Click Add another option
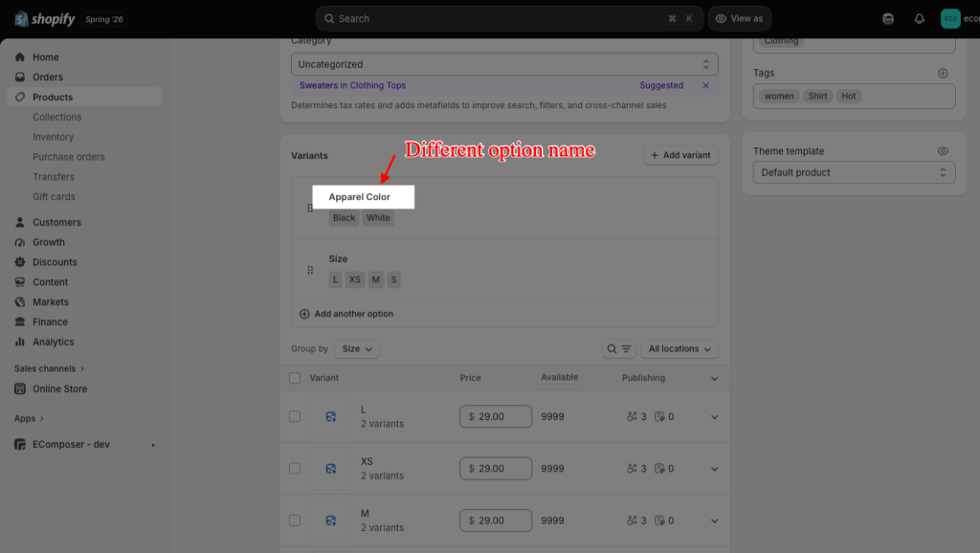980x553 pixels. (346, 314)
